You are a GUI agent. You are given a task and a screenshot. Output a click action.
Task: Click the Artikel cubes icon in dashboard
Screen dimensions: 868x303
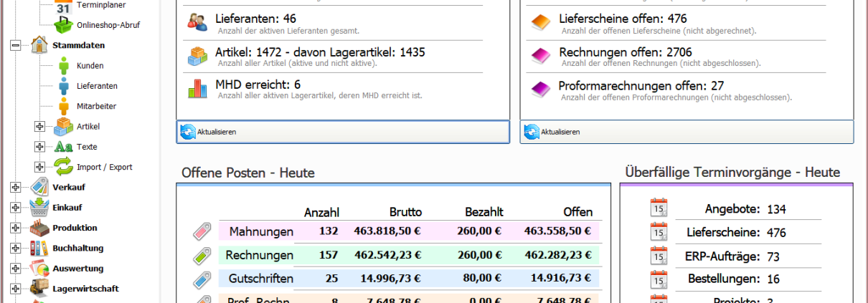197,56
